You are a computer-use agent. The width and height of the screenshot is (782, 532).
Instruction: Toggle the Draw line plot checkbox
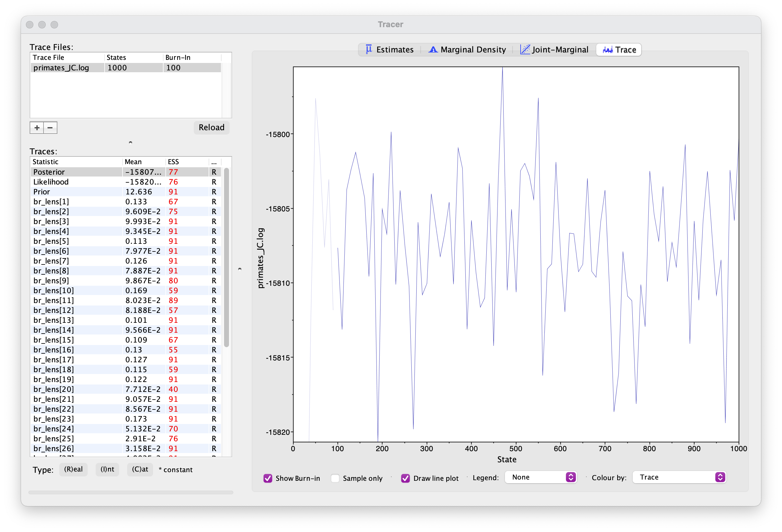point(406,478)
